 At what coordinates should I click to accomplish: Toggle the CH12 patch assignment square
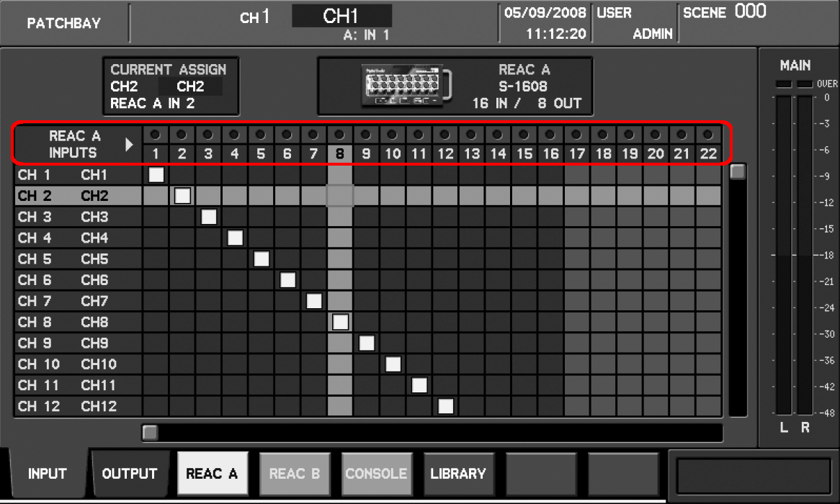coord(445,405)
